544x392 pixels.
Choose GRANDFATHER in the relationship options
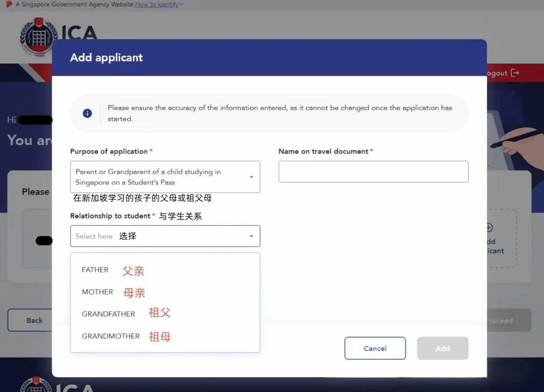(108, 314)
